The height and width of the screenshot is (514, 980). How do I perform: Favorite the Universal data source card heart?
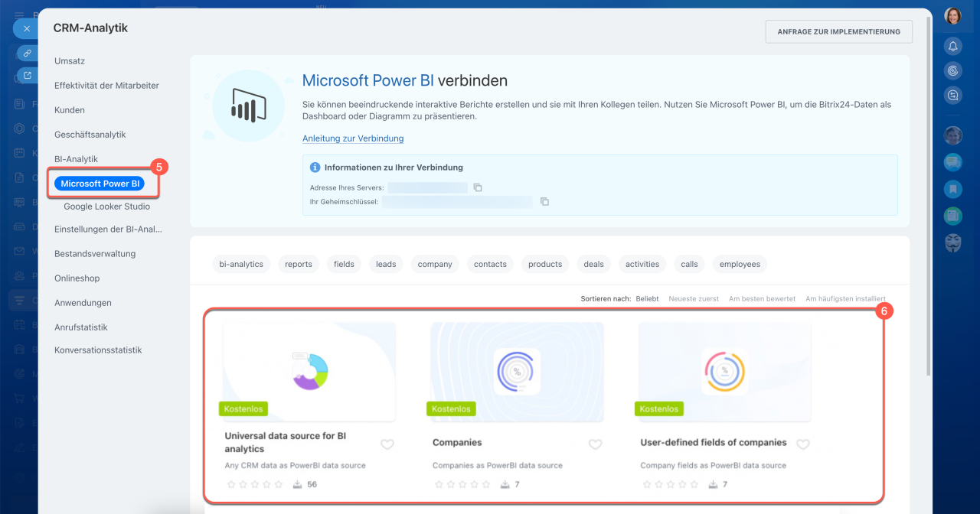[387, 444]
